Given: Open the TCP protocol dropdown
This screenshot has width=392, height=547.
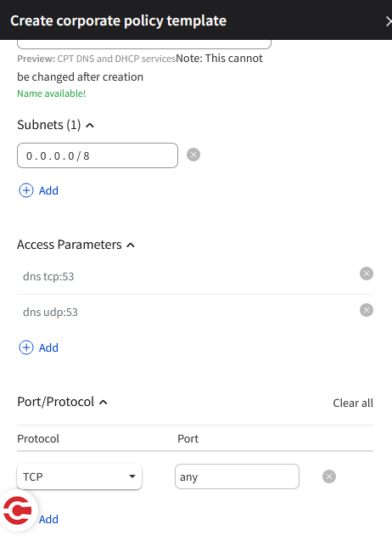Looking at the screenshot, I should [x=80, y=477].
